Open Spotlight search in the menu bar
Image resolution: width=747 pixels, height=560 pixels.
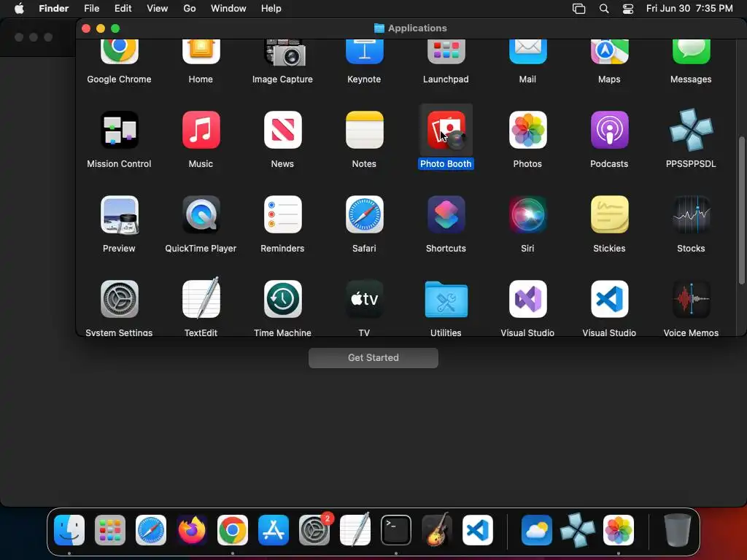tap(603, 9)
